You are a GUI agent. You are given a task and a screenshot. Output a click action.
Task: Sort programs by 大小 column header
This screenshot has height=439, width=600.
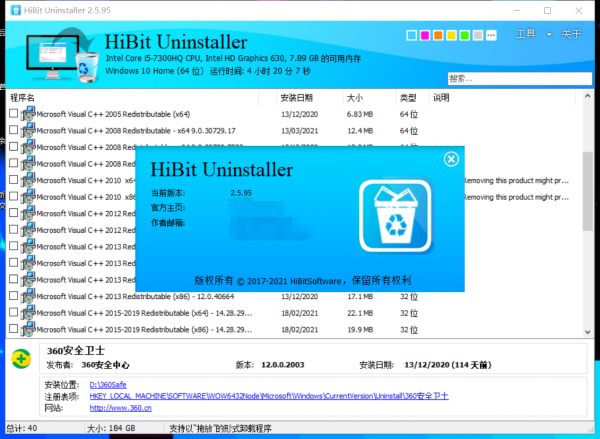click(x=355, y=98)
